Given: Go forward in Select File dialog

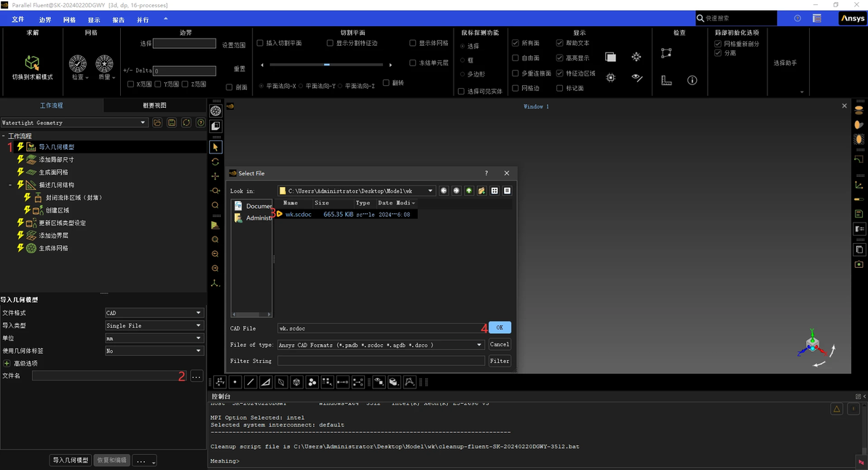Looking at the screenshot, I should point(456,191).
